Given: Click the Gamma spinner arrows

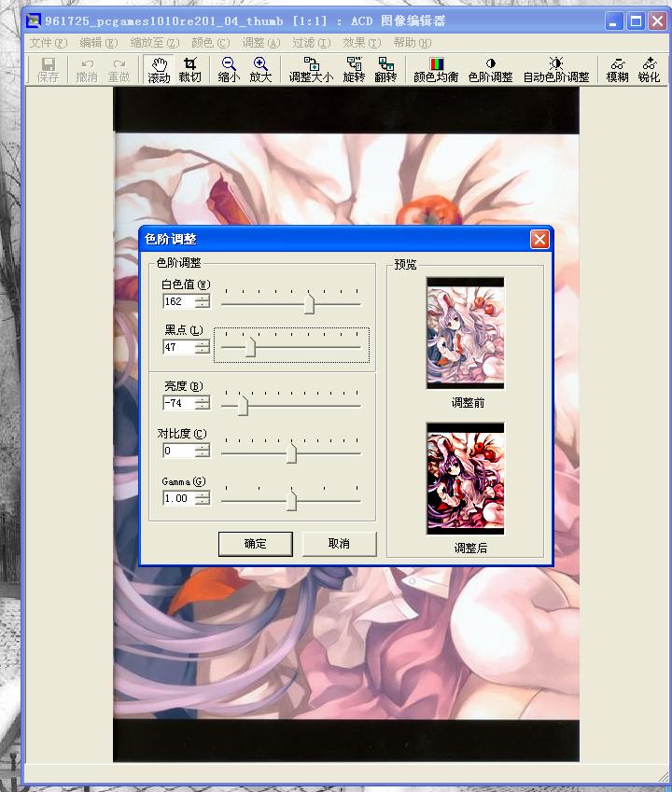Looking at the screenshot, I should point(203,498).
